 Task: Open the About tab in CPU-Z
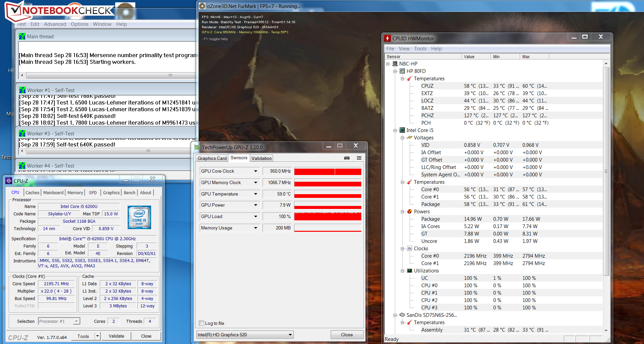point(145,192)
